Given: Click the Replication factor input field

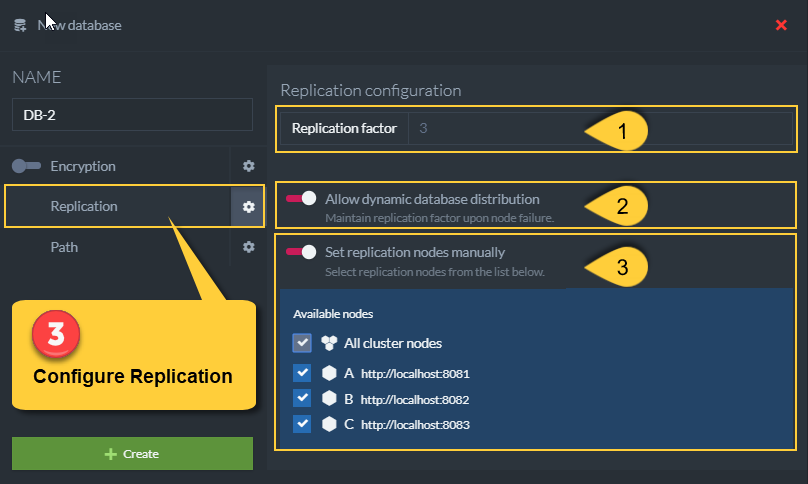Looking at the screenshot, I should click(x=600, y=128).
